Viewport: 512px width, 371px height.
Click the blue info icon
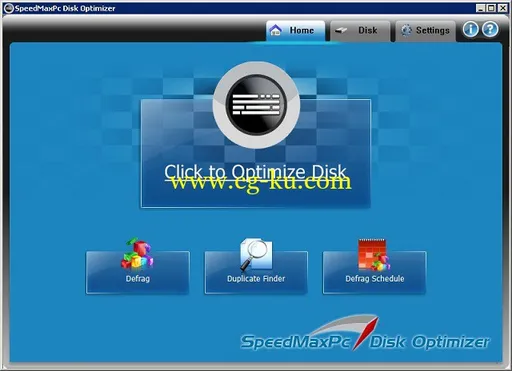(471, 29)
